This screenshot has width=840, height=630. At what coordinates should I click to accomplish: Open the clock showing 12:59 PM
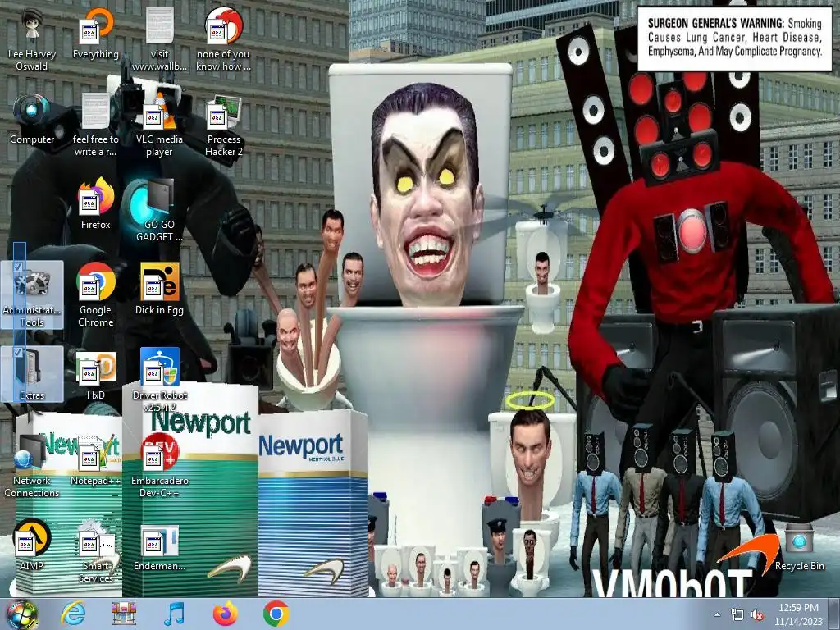797,614
